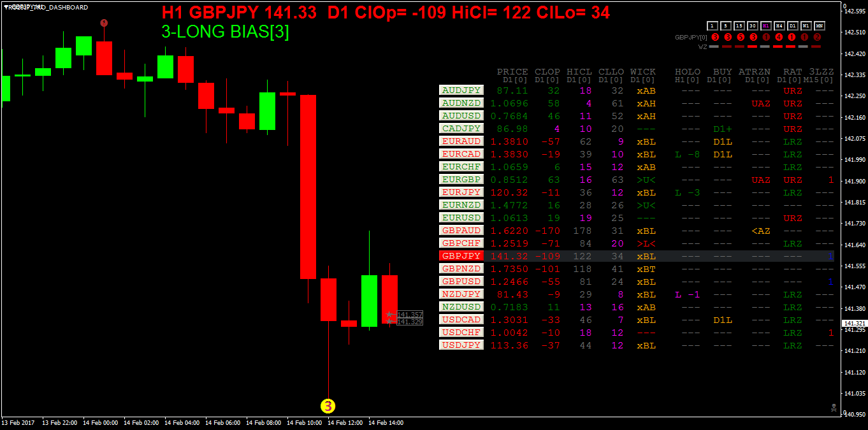Click the dark signal circle under the W1 timeframe
The height and width of the screenshot is (430, 868).
pos(804,37)
